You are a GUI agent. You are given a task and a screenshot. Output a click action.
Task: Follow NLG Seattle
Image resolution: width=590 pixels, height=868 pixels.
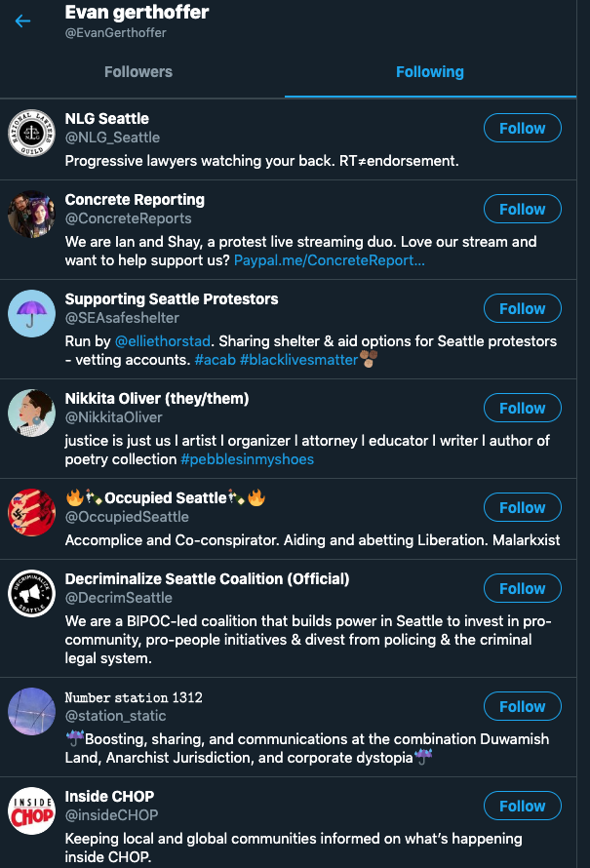tap(522, 128)
